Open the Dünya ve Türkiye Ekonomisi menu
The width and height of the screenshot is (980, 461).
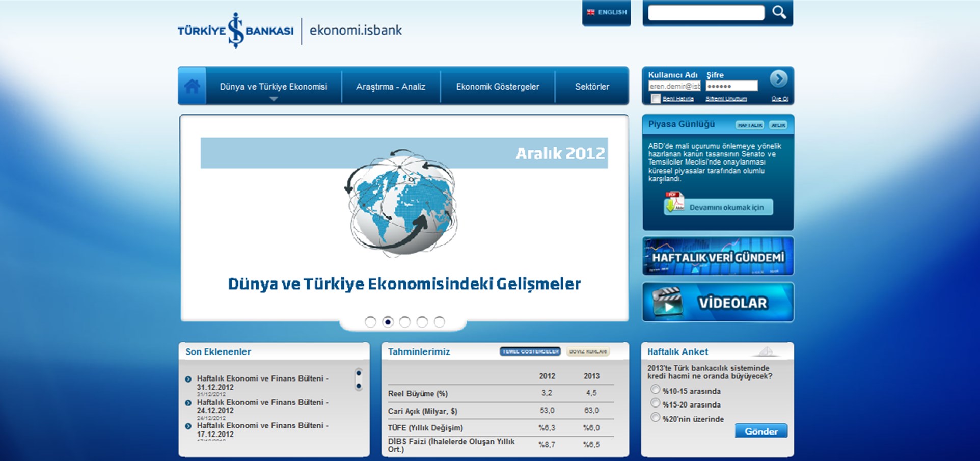[x=274, y=87]
